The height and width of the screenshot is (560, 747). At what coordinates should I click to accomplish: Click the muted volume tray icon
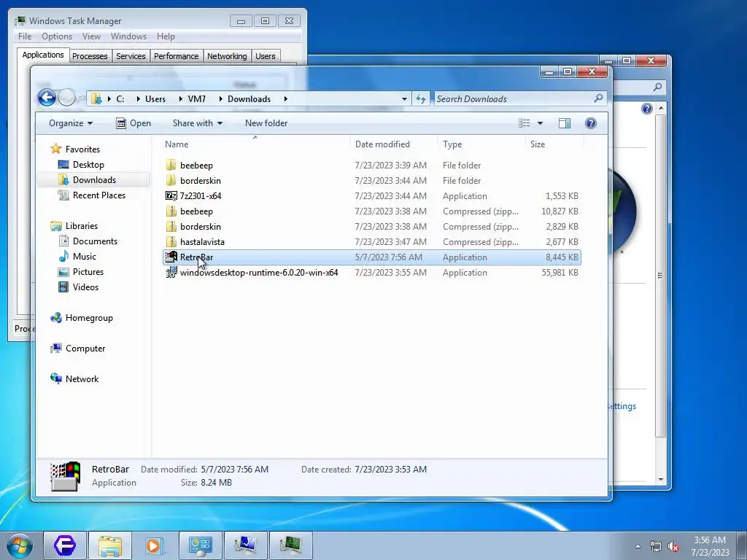coord(673,546)
